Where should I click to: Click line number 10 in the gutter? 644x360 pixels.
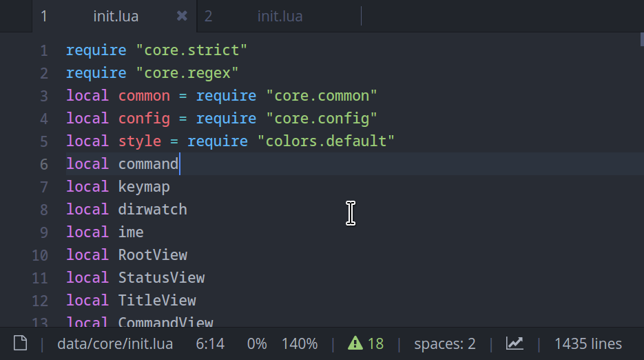pos(40,255)
